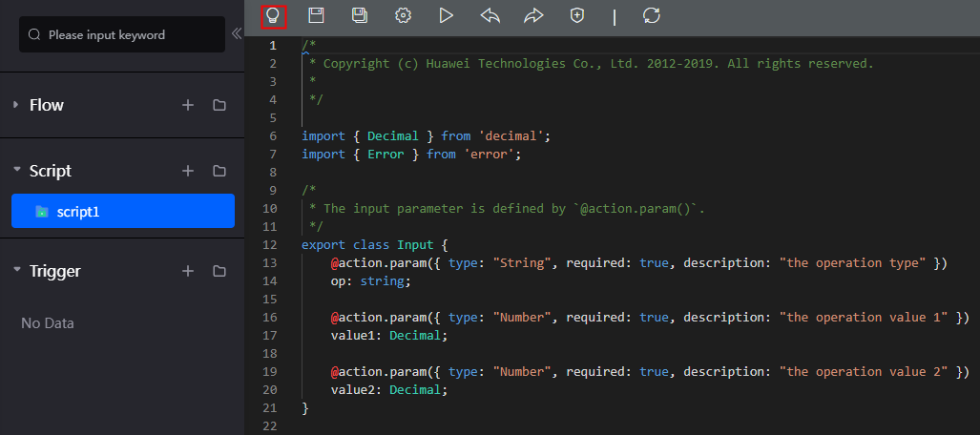Save the script with the floppy icon
This screenshot has width=980, height=435.
(x=316, y=15)
